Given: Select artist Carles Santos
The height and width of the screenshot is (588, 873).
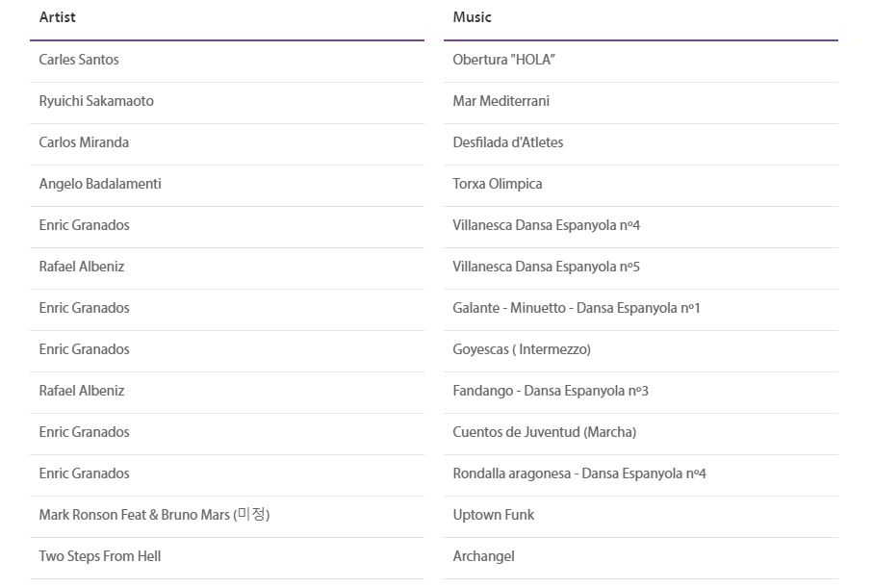Looking at the screenshot, I should (x=79, y=60).
